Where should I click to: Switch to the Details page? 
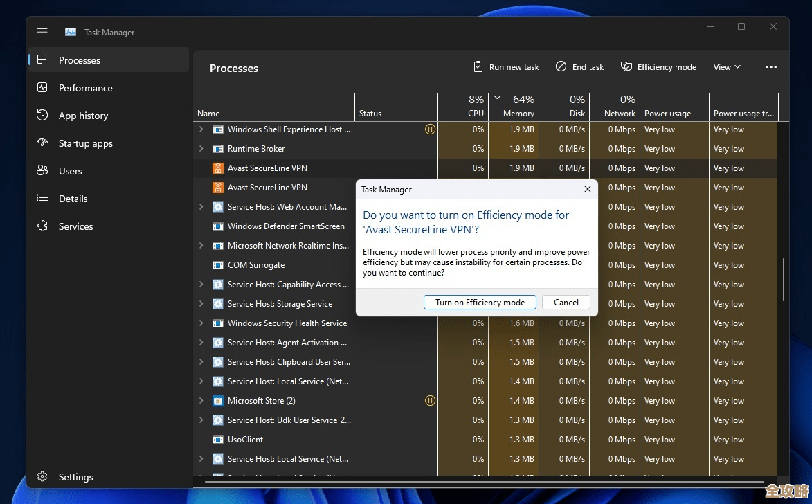tap(73, 199)
